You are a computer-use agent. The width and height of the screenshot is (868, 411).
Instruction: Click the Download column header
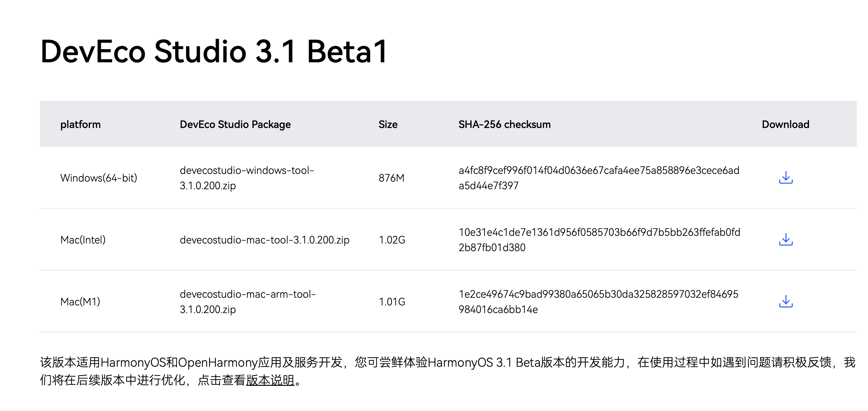click(785, 124)
